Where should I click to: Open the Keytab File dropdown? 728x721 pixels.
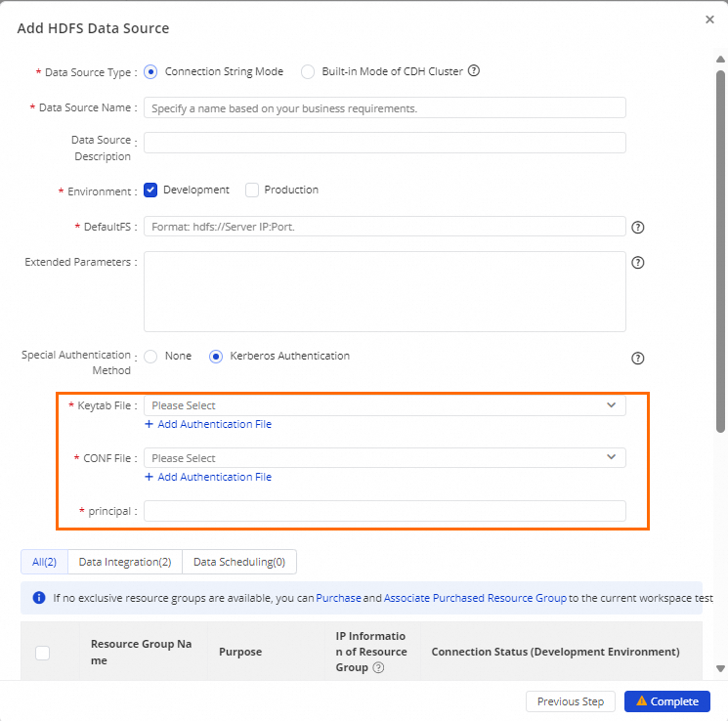coord(384,405)
